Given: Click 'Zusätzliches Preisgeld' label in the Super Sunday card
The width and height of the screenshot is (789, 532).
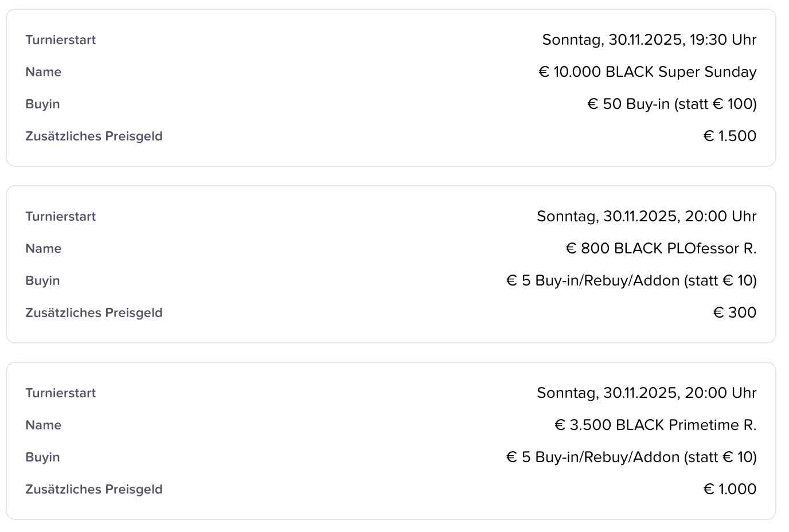Looking at the screenshot, I should (94, 136).
